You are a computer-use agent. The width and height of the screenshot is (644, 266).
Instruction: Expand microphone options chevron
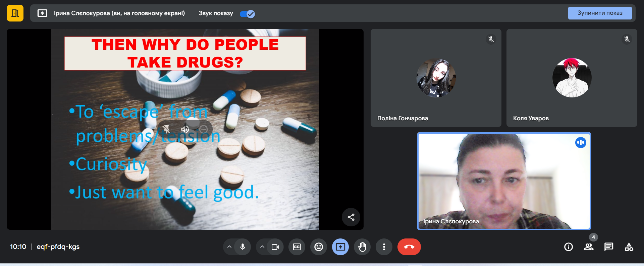pos(229,247)
